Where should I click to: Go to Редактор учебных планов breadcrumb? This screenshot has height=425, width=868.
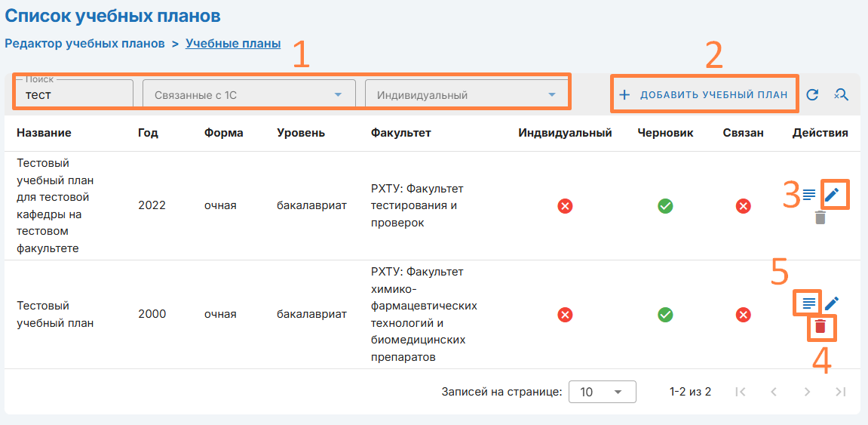tap(84, 44)
